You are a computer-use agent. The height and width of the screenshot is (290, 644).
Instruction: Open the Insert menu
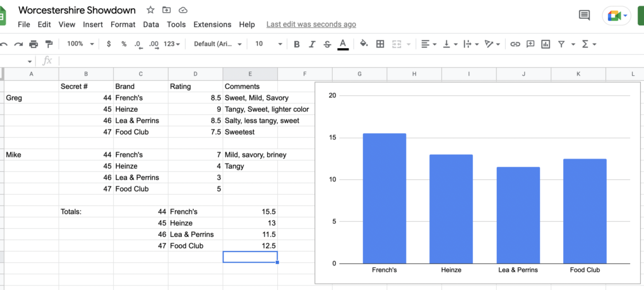(x=93, y=25)
